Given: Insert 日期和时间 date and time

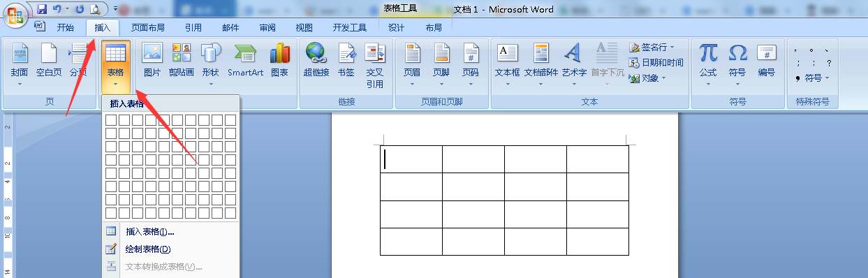Looking at the screenshot, I should (x=656, y=62).
